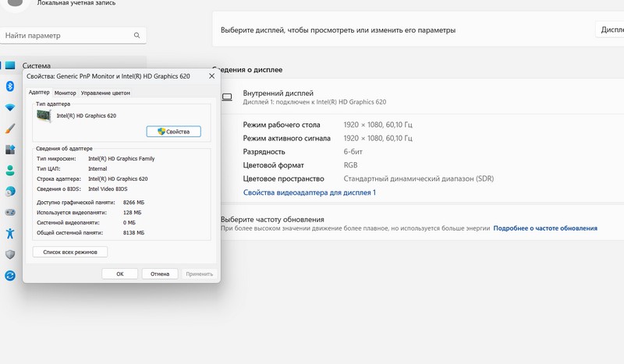Click Отмена to cancel the dialog
The height and width of the screenshot is (364, 624).
[x=160, y=274]
